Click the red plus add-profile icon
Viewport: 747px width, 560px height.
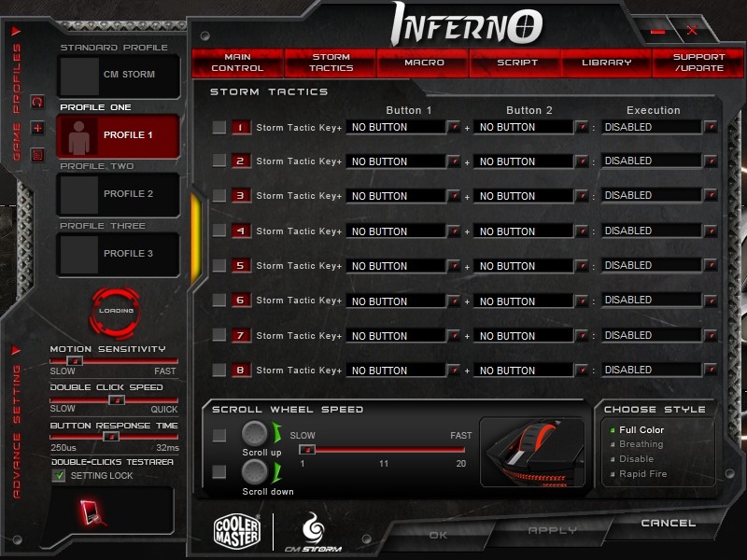tap(37, 128)
